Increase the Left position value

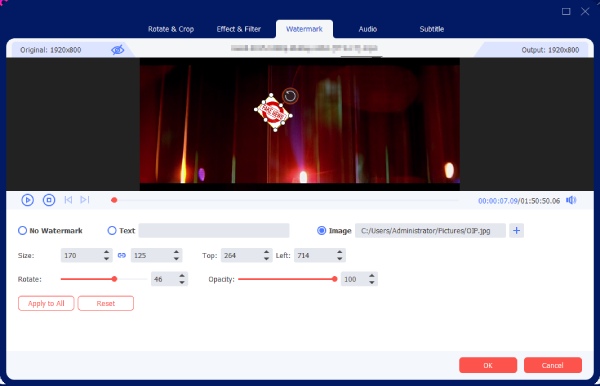[x=339, y=252]
